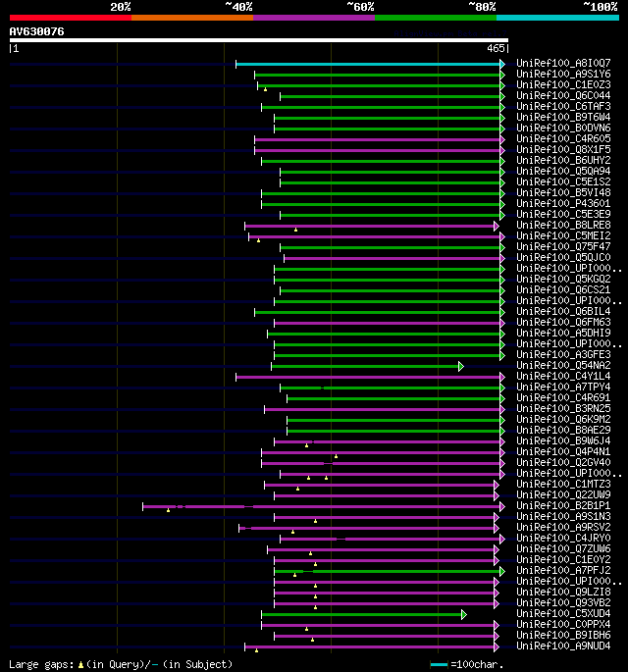Open the UniRef100_Q5QJC0 label
Viewport: 628px width, 672px height.
pos(563,257)
